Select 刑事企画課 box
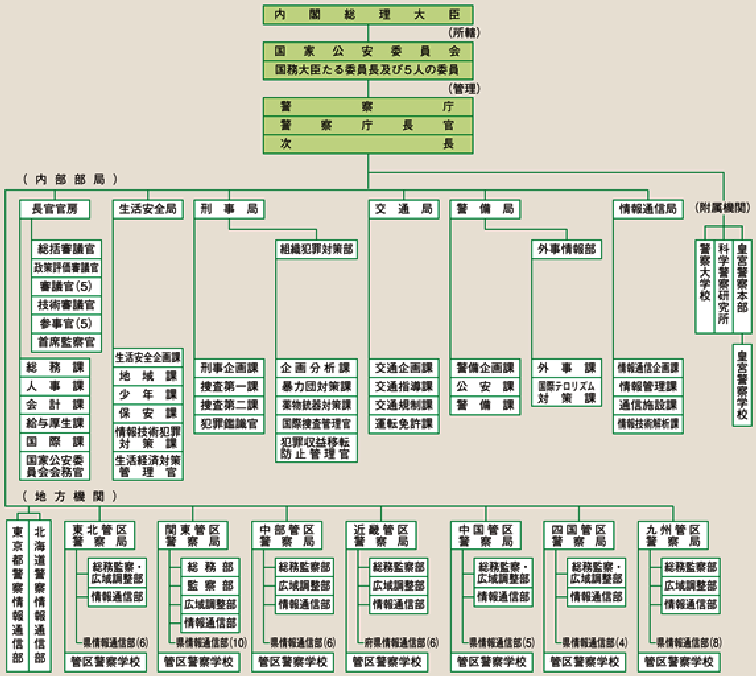756x676 pixels. point(229,368)
